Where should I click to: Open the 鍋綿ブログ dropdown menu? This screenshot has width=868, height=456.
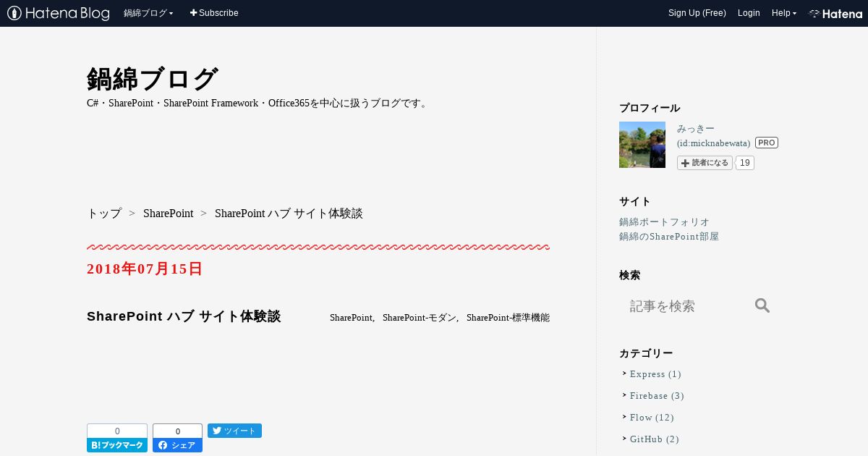click(x=148, y=13)
